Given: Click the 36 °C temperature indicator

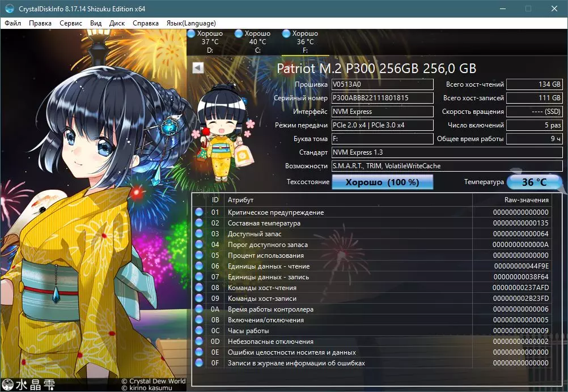Looking at the screenshot, I should 535,182.
